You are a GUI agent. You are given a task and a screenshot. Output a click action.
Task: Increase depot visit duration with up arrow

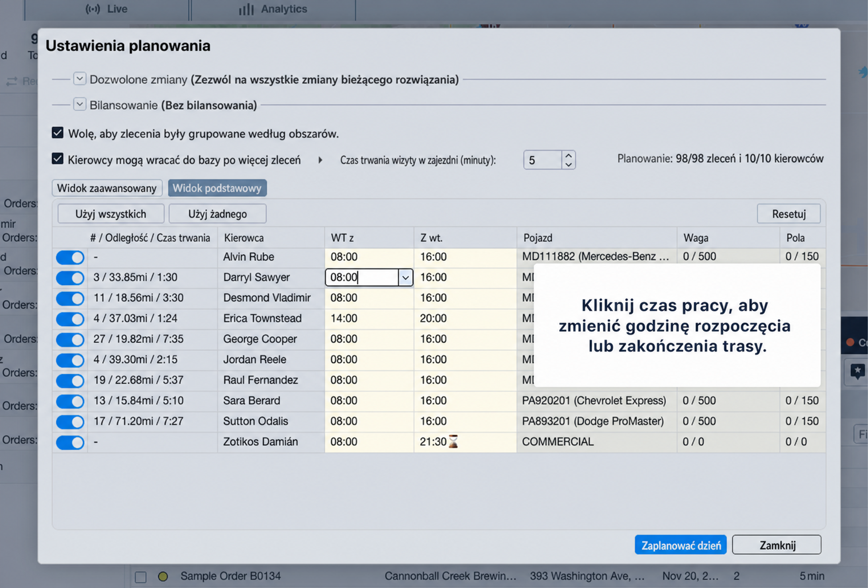click(568, 155)
